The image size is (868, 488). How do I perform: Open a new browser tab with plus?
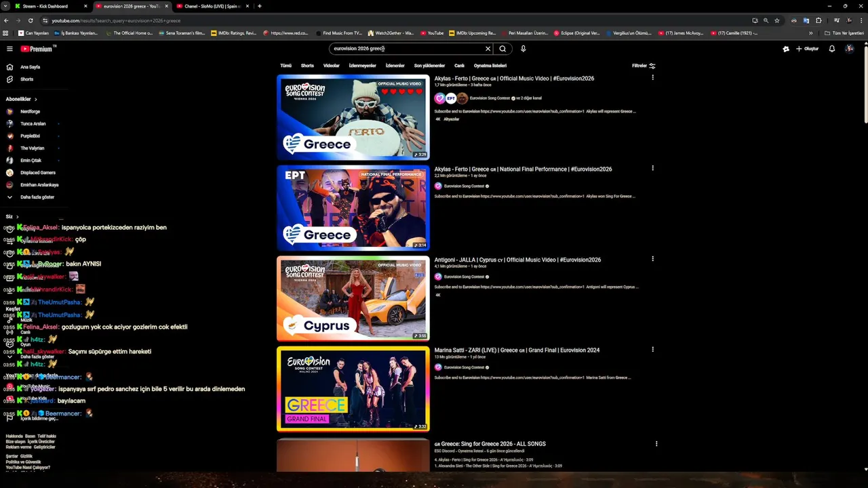[x=259, y=6]
